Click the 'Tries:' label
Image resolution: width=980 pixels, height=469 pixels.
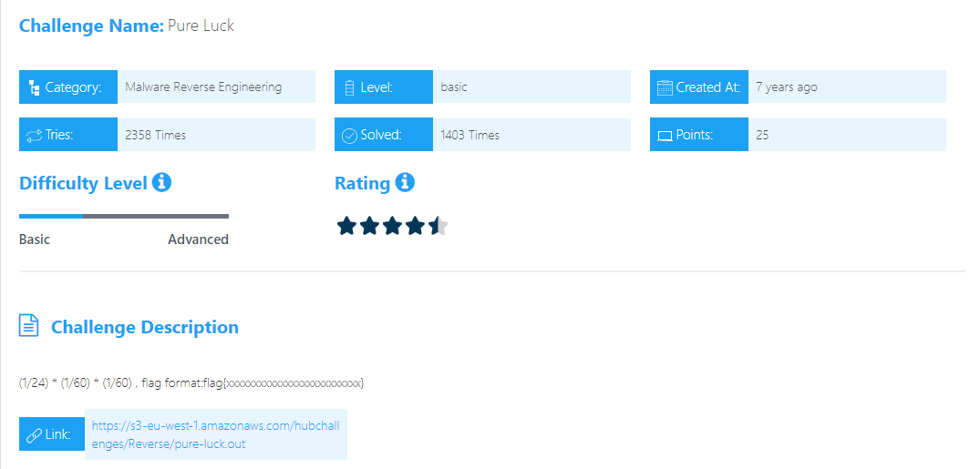coord(59,135)
